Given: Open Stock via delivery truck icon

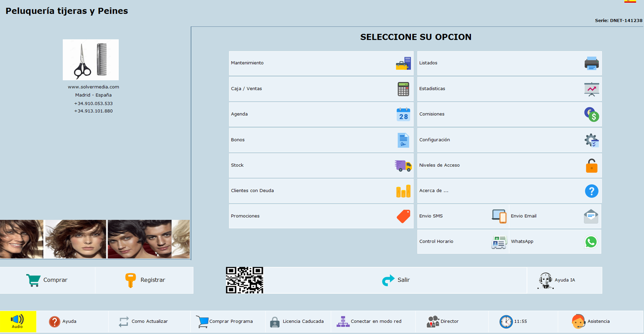Looking at the screenshot, I should [403, 165].
